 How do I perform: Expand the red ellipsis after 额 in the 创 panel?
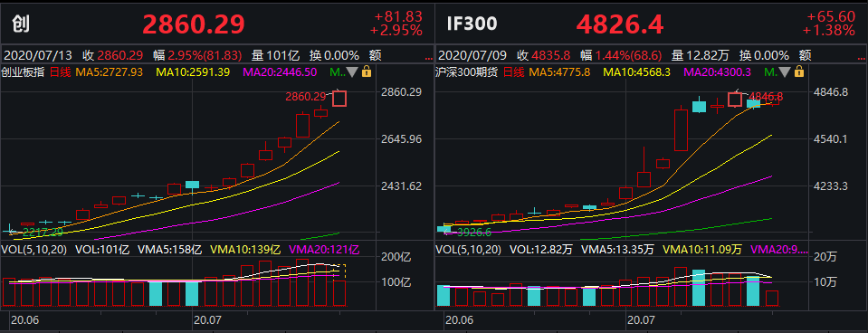click(428, 58)
